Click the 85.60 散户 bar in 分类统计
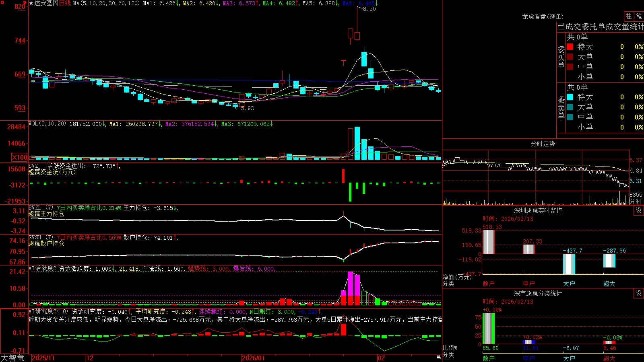Image resolution: width=644 pixels, height=362 pixels. point(488,328)
